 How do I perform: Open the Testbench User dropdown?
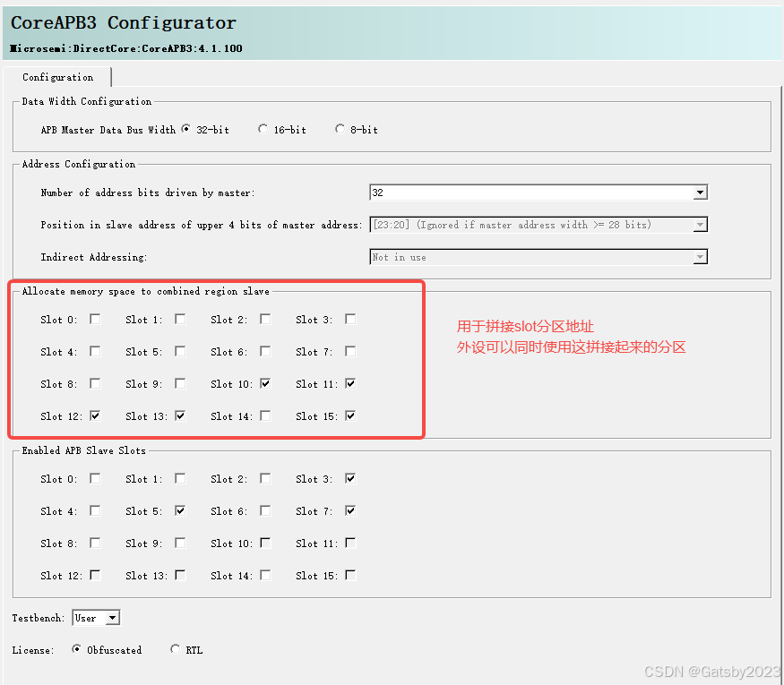(x=96, y=618)
